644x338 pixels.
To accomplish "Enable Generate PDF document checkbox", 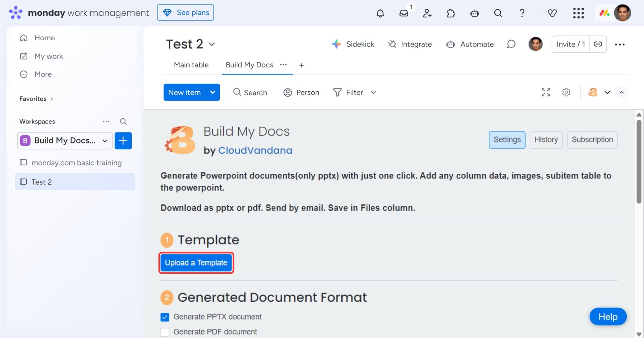I will (x=165, y=332).
